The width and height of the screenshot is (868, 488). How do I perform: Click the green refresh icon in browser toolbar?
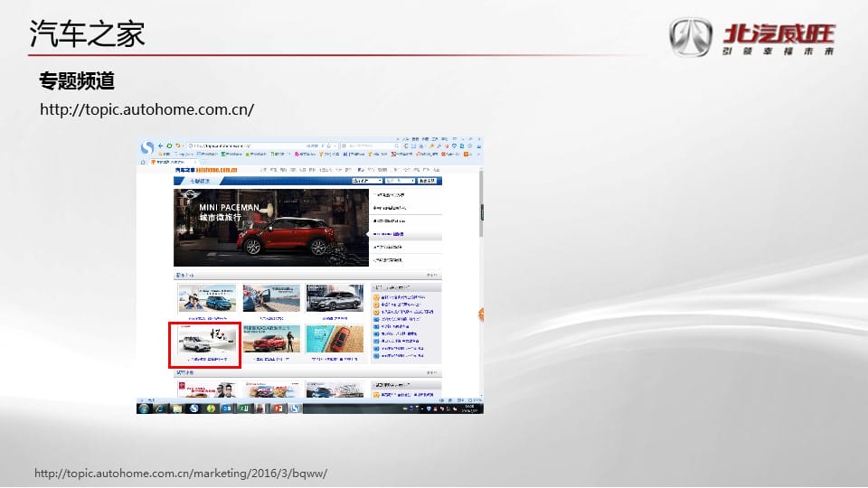[169, 145]
